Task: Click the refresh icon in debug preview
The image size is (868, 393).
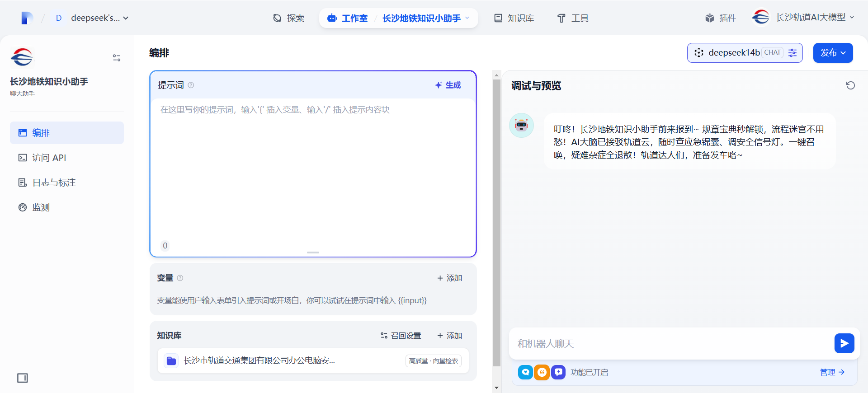Action: 850,85
